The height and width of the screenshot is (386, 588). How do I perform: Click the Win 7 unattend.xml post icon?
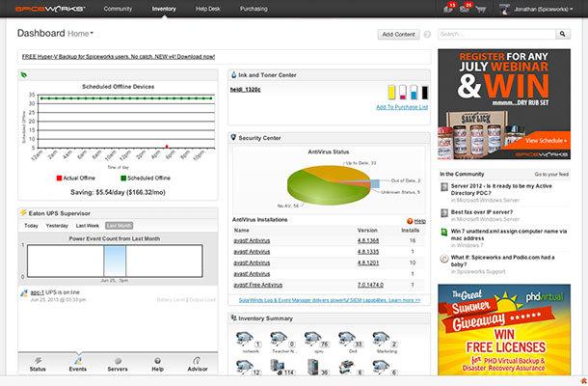pos(444,232)
